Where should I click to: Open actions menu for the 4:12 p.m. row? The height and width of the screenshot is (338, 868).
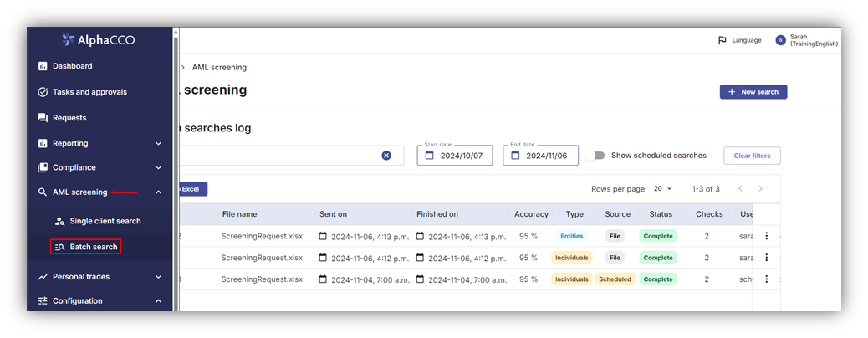tap(767, 258)
